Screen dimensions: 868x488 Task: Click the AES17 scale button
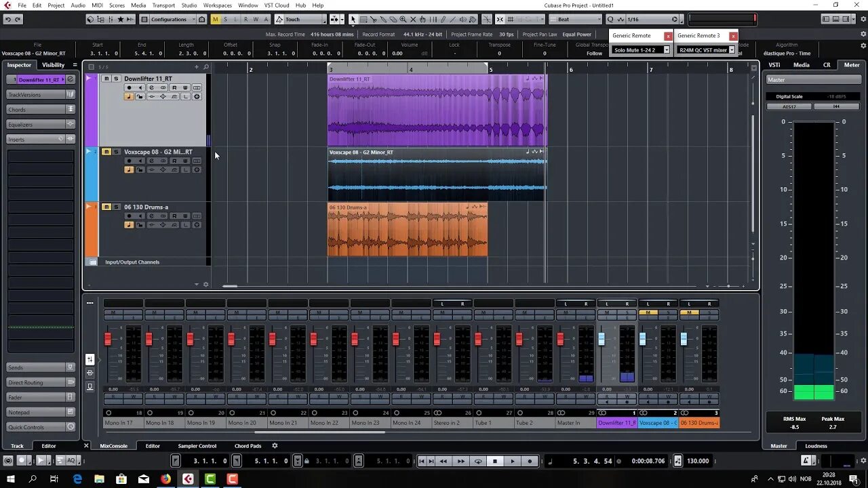[x=789, y=106]
